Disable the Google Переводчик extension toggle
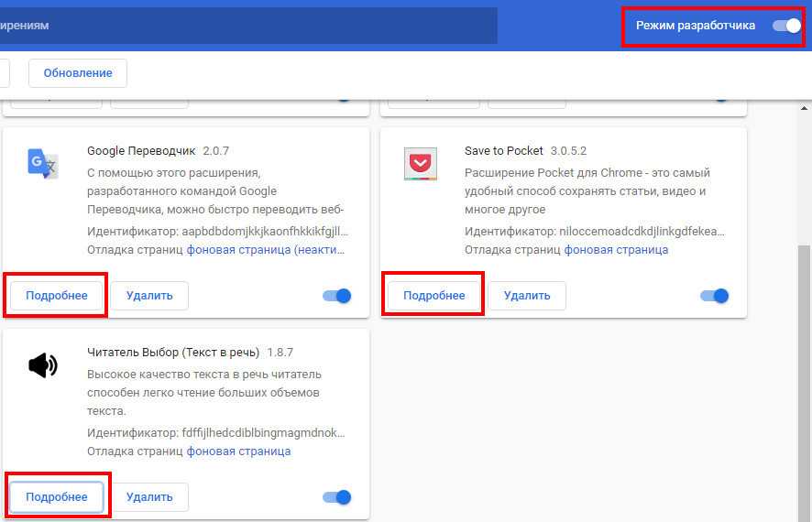Screen dimensions: 812x522 [x=336, y=296]
